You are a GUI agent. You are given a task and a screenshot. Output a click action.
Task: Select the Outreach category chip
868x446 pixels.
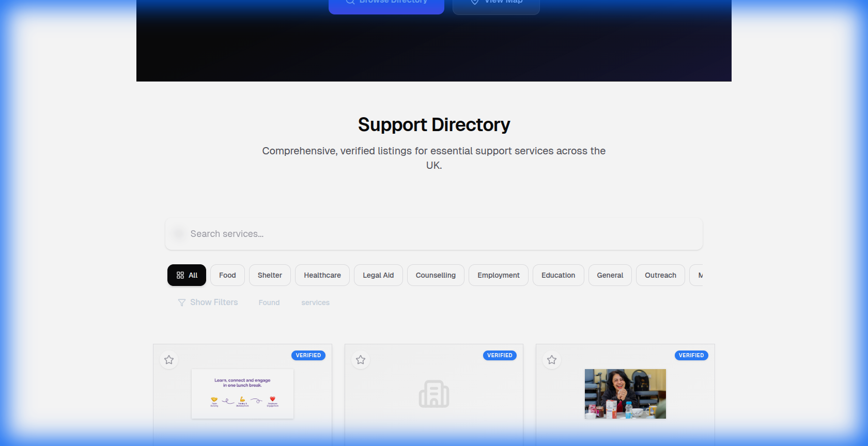point(660,275)
